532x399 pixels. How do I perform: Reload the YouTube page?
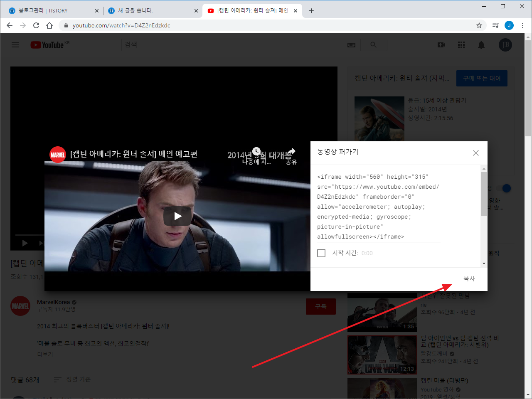coord(36,25)
